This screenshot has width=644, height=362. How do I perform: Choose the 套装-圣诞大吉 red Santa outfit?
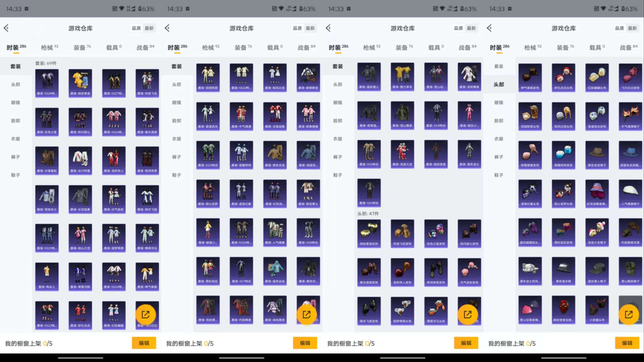(x=402, y=154)
